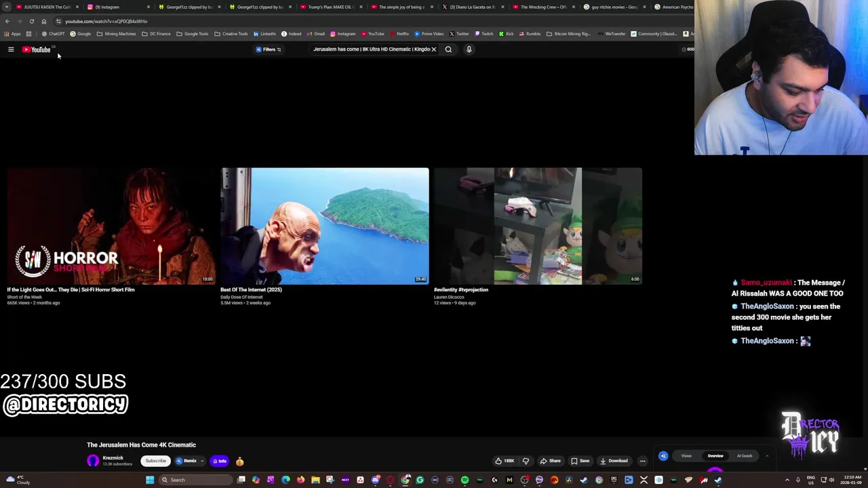
Task: Open the Twitch bookmark
Action: click(484, 34)
